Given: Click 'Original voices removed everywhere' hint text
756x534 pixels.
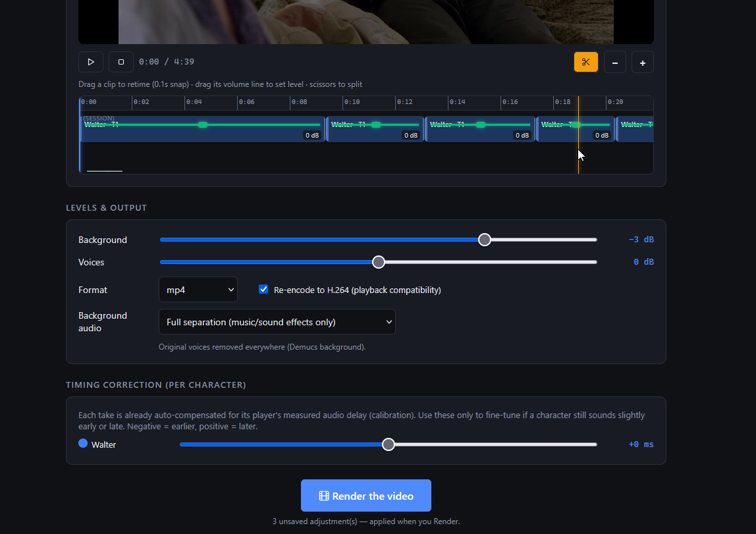Looking at the screenshot, I should click(262, 347).
